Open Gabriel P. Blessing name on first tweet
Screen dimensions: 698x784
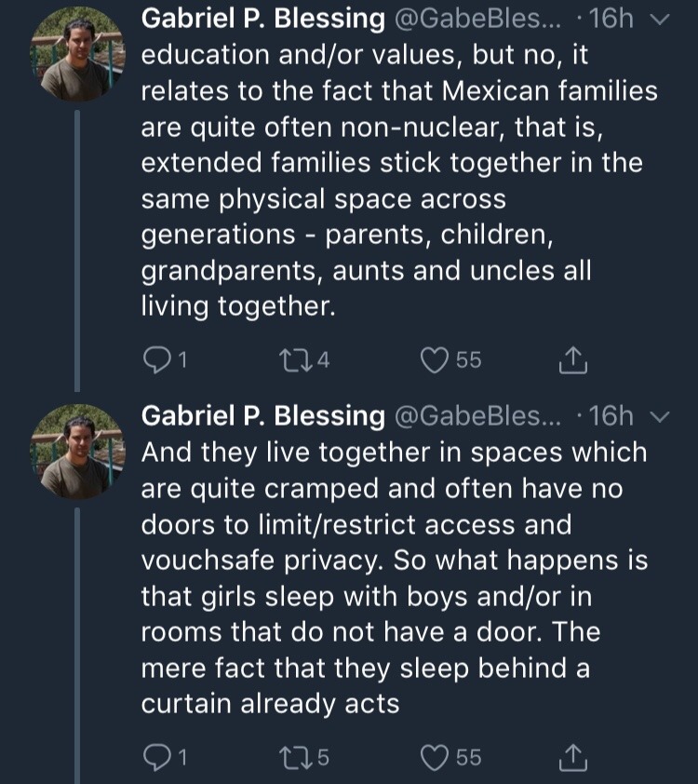pyautogui.click(x=262, y=19)
